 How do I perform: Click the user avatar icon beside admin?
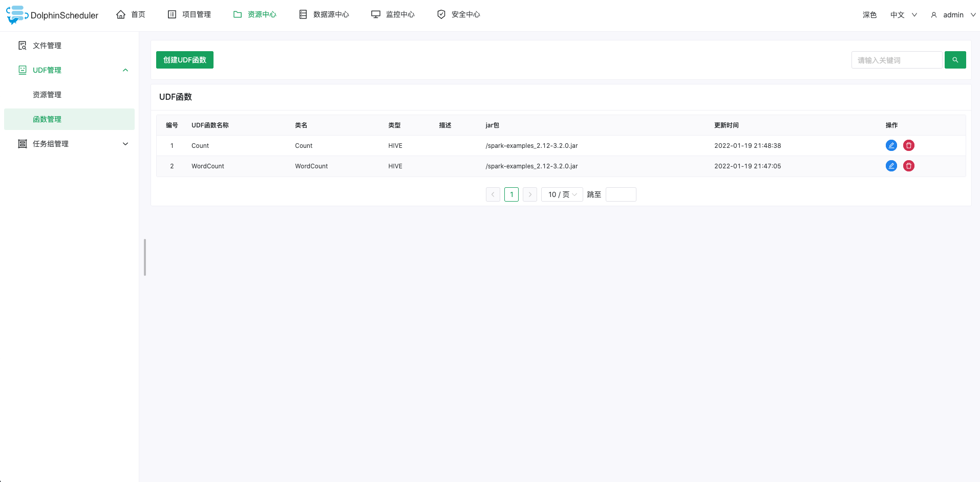934,15
